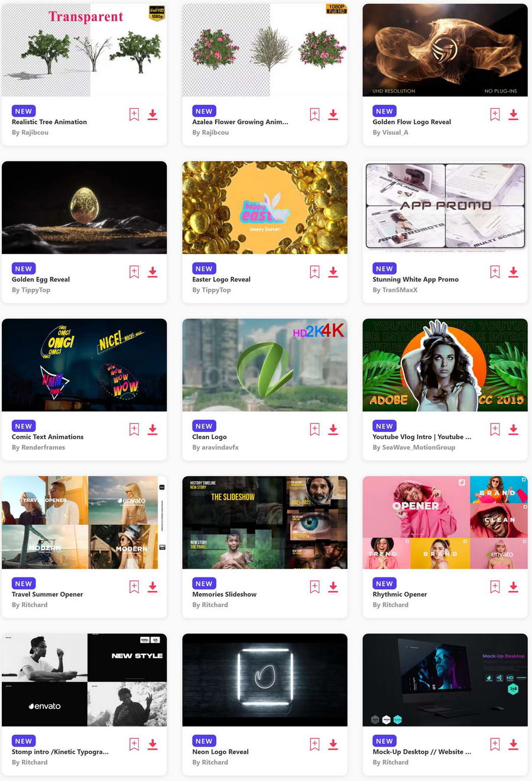Screen dimensions: 532x781
Task: Bookmark the Azalea Flower Growing item
Action: point(314,115)
